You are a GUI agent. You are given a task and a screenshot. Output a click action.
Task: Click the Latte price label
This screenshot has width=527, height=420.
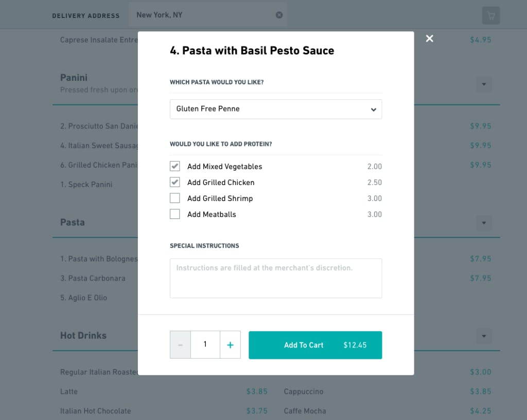(257, 391)
